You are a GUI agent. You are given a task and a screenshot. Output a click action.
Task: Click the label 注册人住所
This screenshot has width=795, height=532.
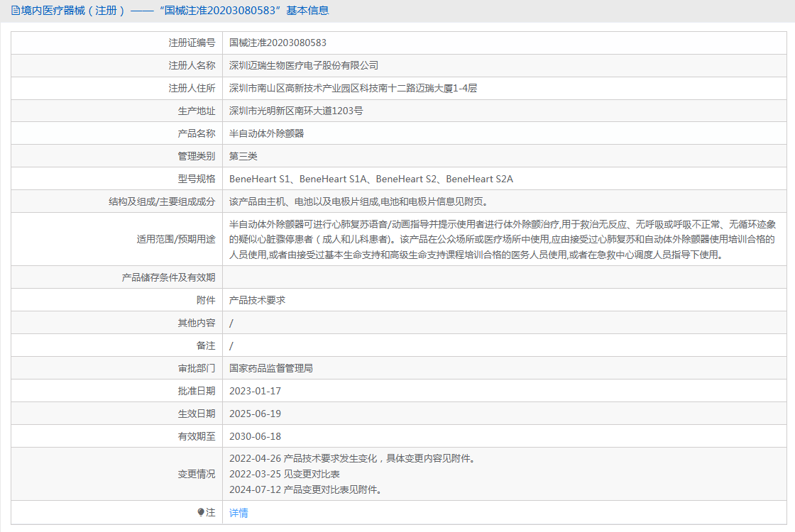point(192,88)
